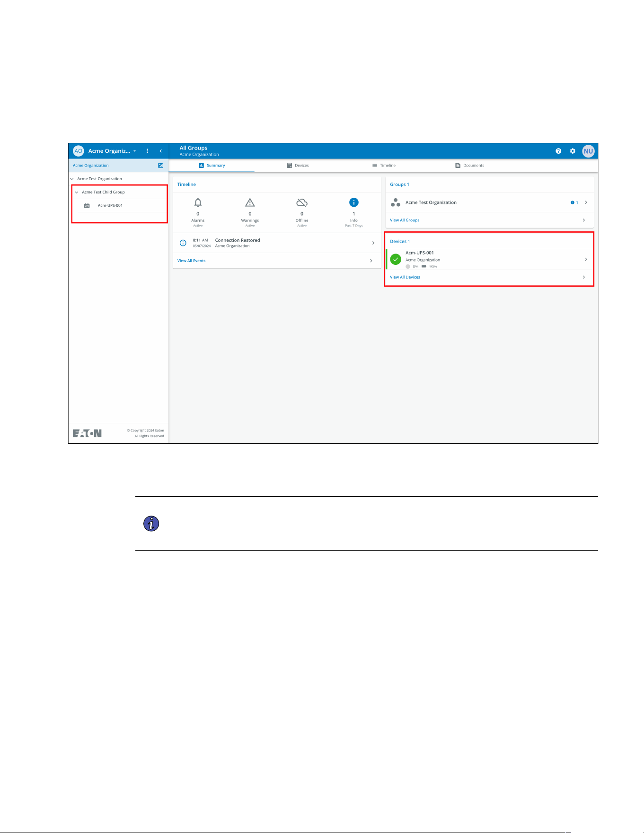644x833 pixels.
Task: Open the help question mark icon
Action: 558,151
